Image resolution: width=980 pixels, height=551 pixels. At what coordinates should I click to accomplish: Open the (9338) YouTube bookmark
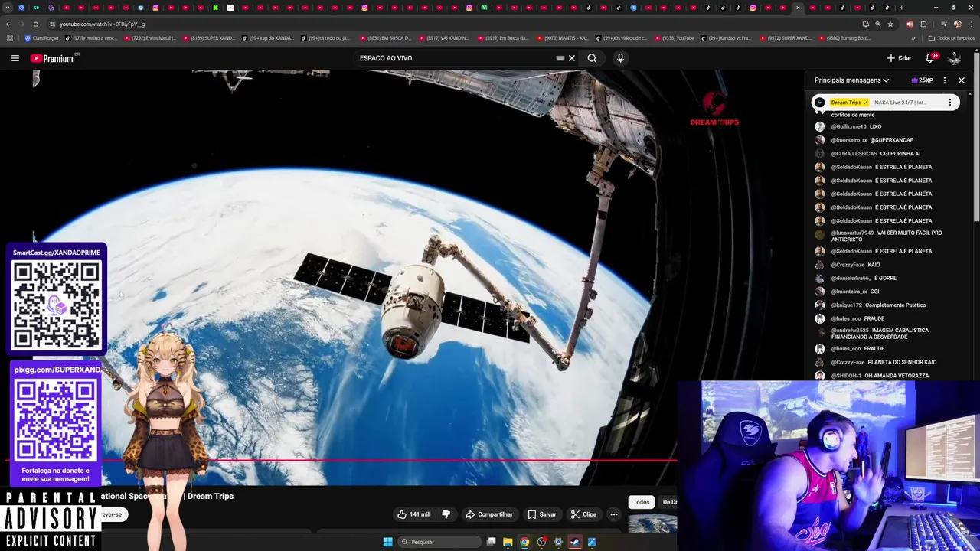point(673,37)
